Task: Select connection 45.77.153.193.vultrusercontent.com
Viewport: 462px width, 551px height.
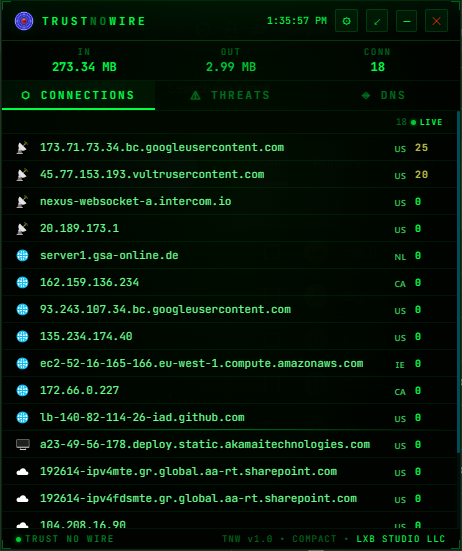Action: point(229,175)
